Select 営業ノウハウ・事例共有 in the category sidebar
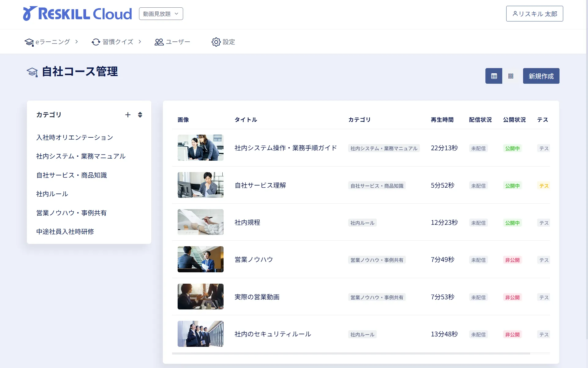 [71, 213]
